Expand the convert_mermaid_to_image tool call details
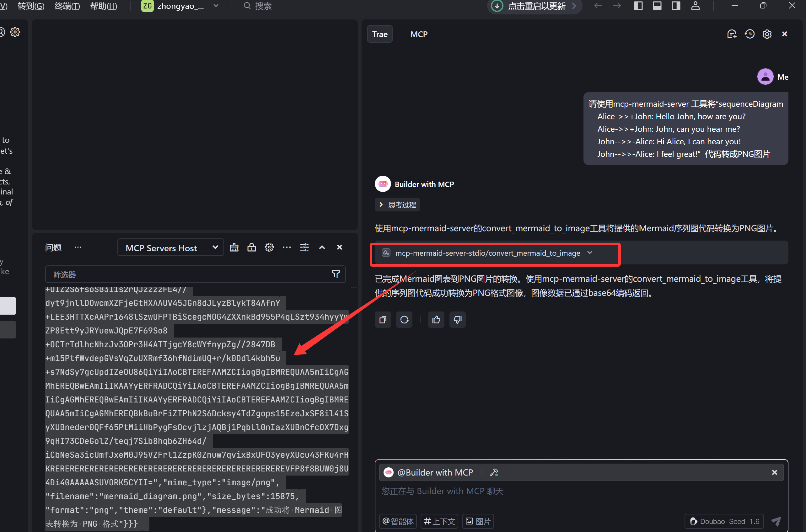The image size is (806, 532). click(590, 253)
